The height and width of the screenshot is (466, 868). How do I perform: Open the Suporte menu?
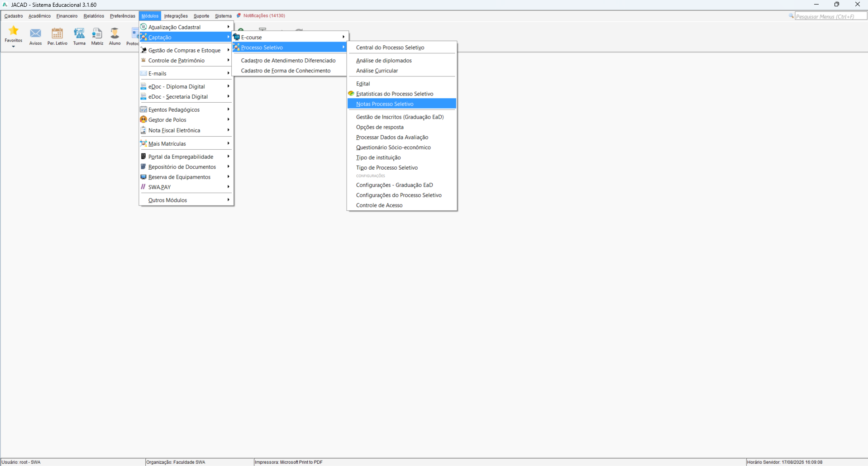(x=201, y=16)
